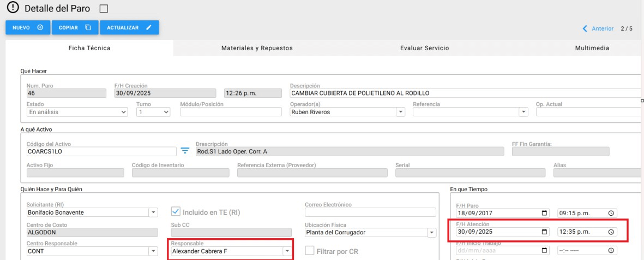Expand the Estado dropdown showing En análisis
This screenshot has width=644, height=260.
click(76, 112)
